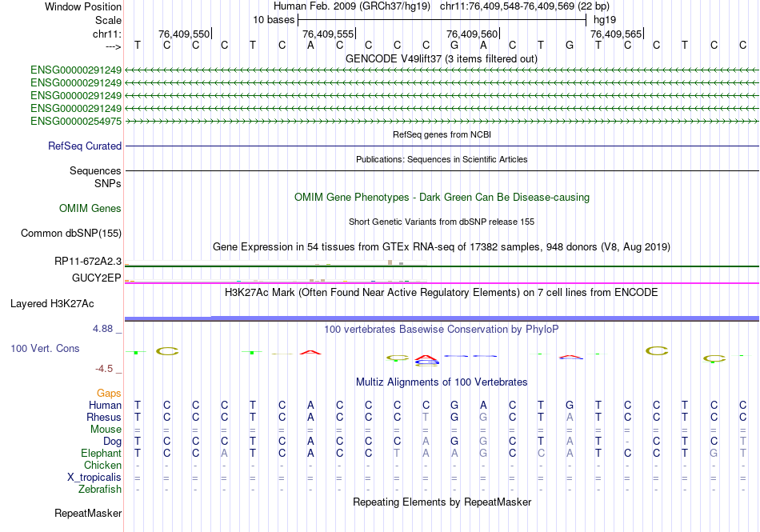The width and height of the screenshot is (760, 532).
Task: Click the -4.5 lower conservation scale value
Action: [x=104, y=369]
